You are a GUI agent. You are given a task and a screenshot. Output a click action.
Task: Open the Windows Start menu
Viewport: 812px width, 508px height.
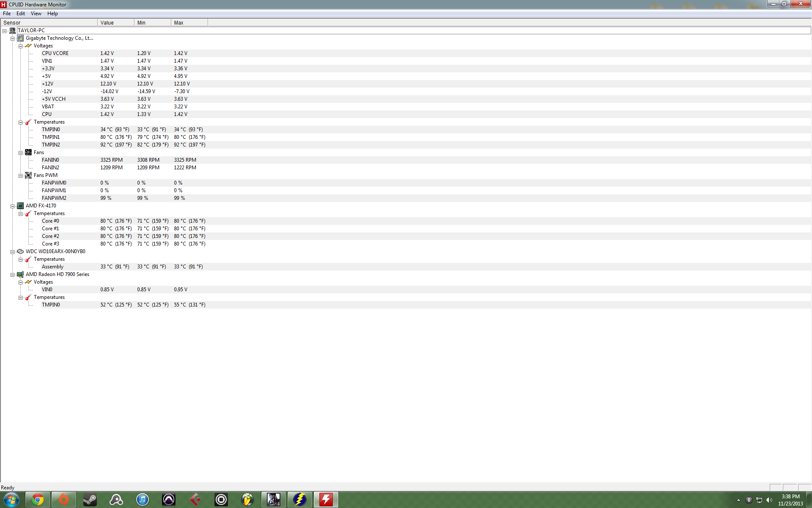pyautogui.click(x=11, y=500)
